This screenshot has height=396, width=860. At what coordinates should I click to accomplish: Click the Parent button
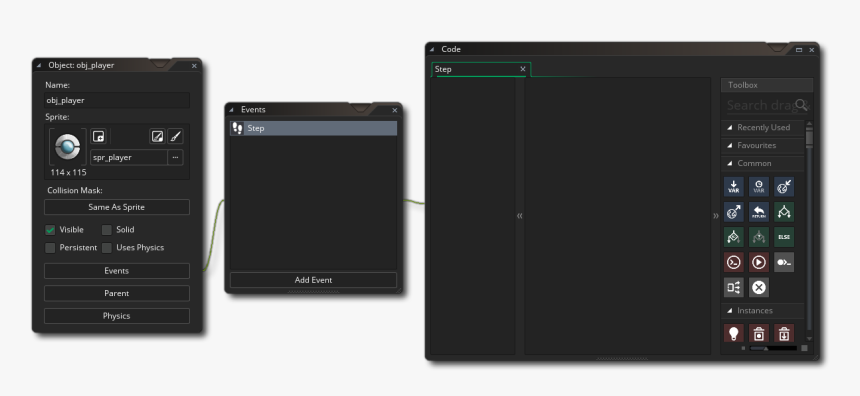(117, 293)
